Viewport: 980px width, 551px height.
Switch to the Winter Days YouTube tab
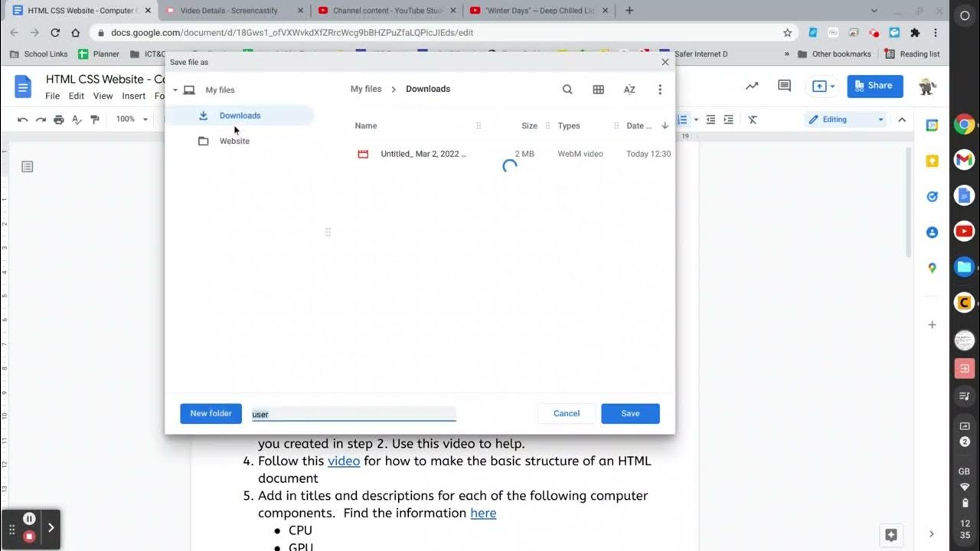tap(540, 11)
